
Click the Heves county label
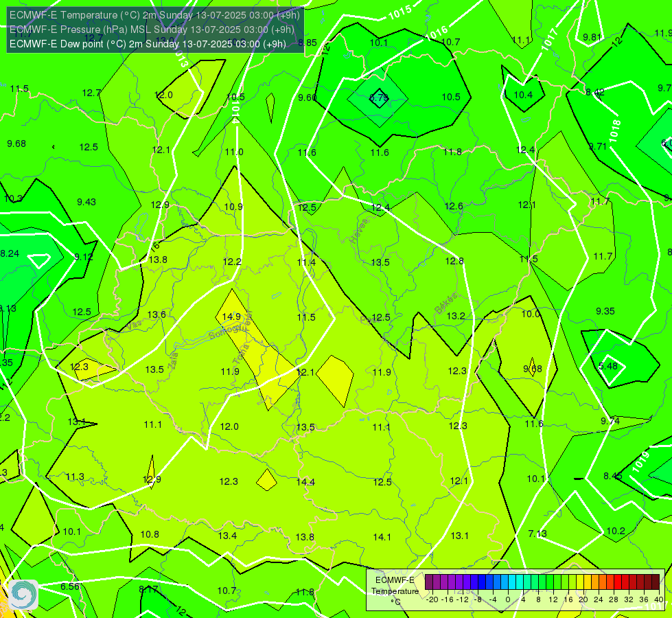359,231
